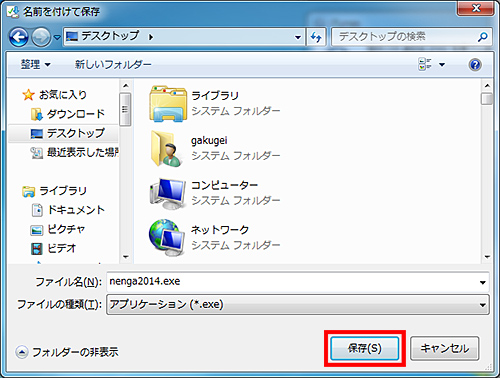Click the navigation pane scrollbar thumb
Image resolution: width=500 pixels, height=378 pixels.
[125, 110]
